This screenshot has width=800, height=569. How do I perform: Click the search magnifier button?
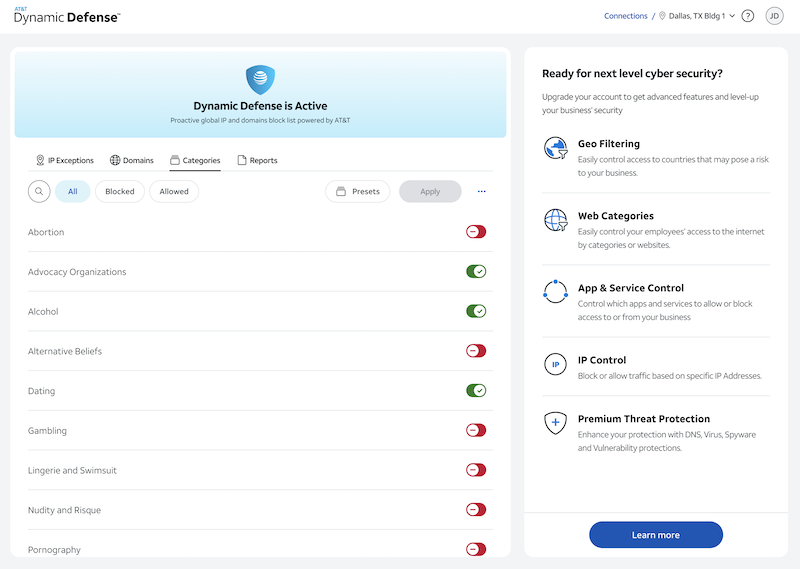[x=39, y=191]
